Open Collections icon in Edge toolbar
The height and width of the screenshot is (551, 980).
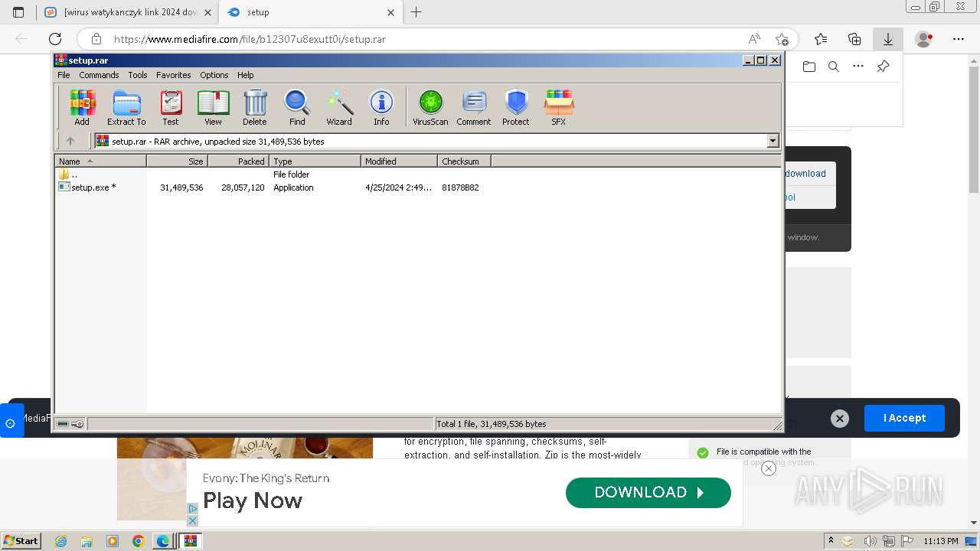pyautogui.click(x=854, y=39)
